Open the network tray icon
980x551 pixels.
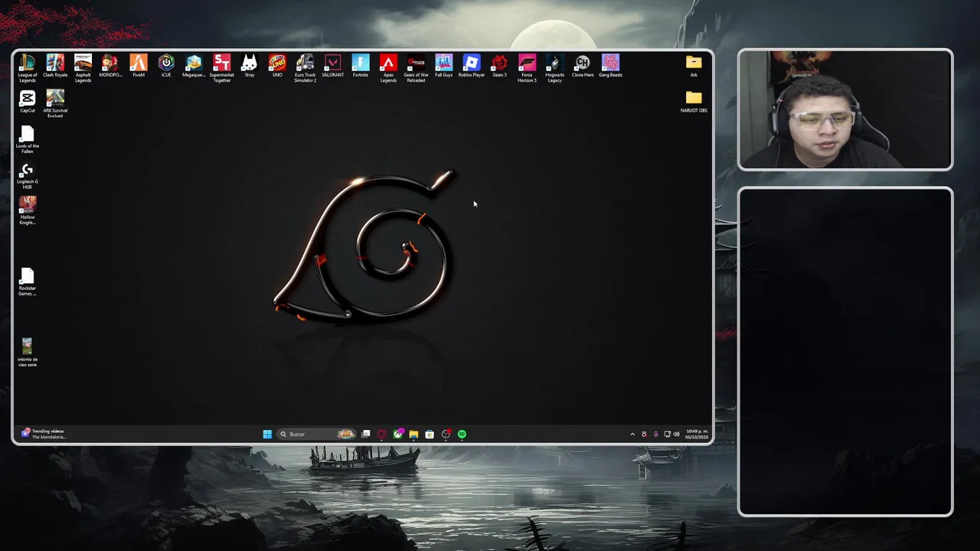(667, 434)
